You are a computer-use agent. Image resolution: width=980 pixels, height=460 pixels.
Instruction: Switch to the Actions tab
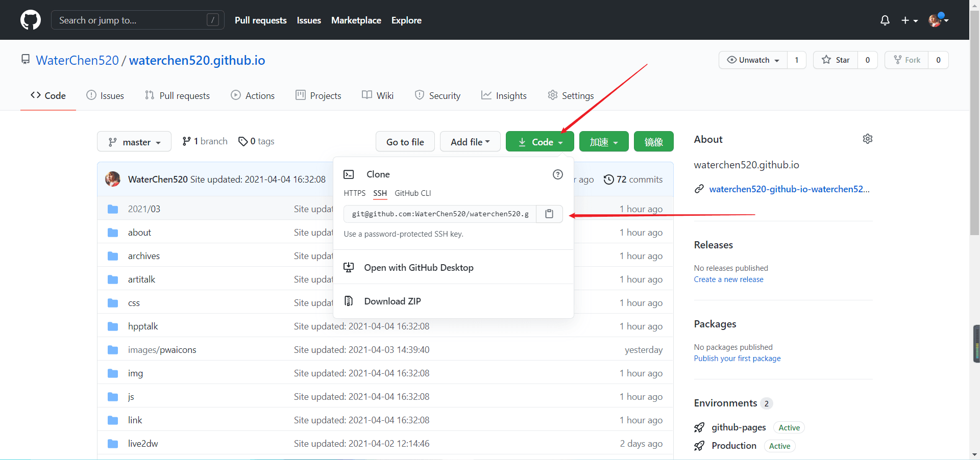coord(253,95)
